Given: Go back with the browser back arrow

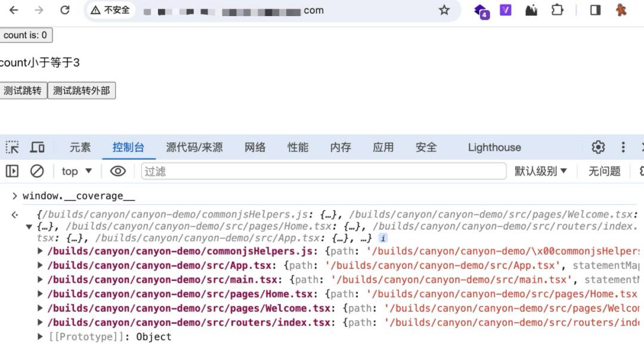Looking at the screenshot, I should tap(14, 10).
